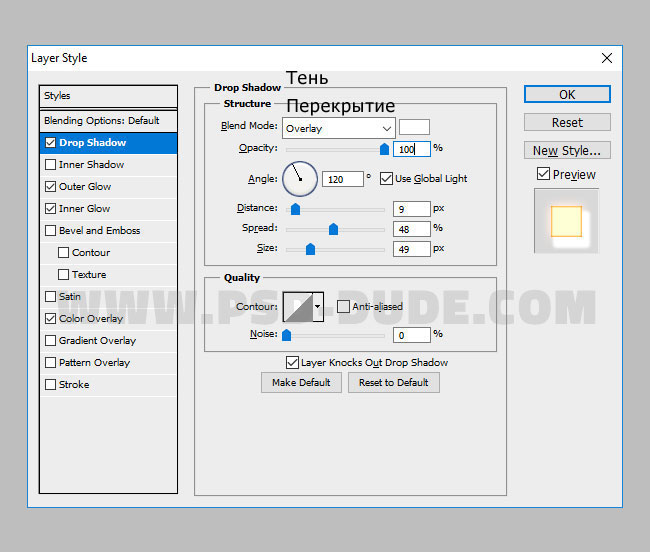Click the Noise value field
Viewport: 650px width, 552px height.
[412, 335]
